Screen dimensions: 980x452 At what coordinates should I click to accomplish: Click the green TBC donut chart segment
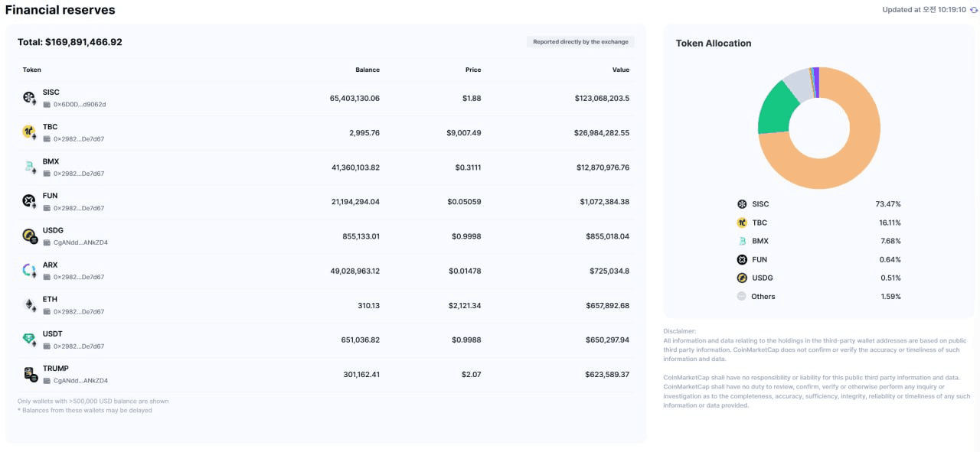tap(774, 112)
